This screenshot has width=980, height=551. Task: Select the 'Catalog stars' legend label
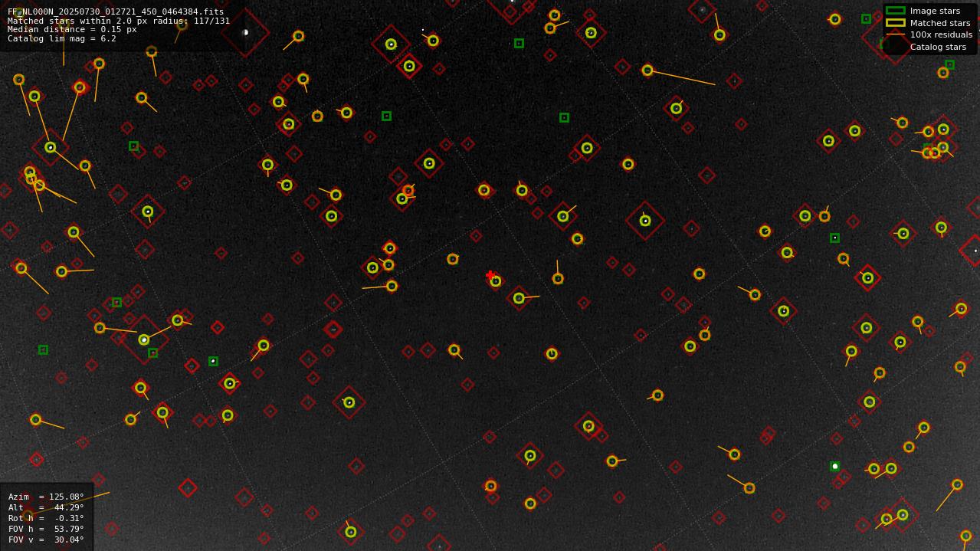coord(938,47)
